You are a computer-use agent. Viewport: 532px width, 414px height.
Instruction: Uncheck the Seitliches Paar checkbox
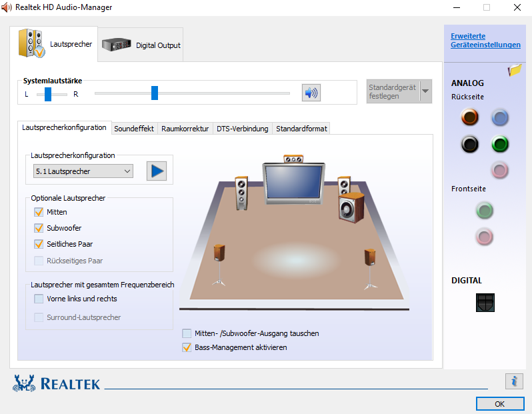coord(39,244)
